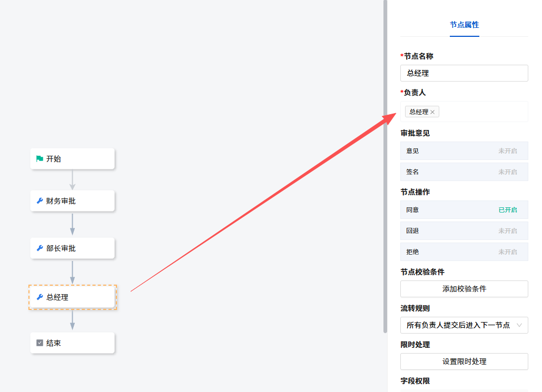Click the 节点名称 input field
542x392 pixels.
point(464,73)
